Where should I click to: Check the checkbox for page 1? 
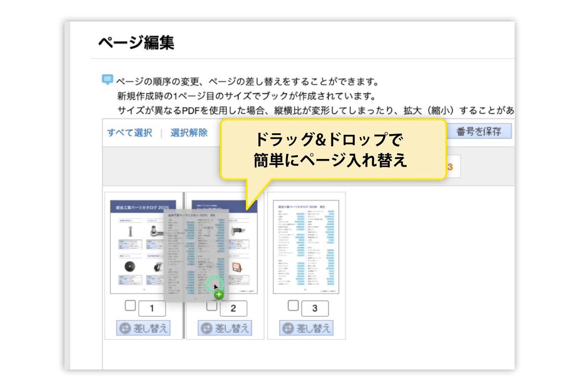pyautogui.click(x=130, y=305)
